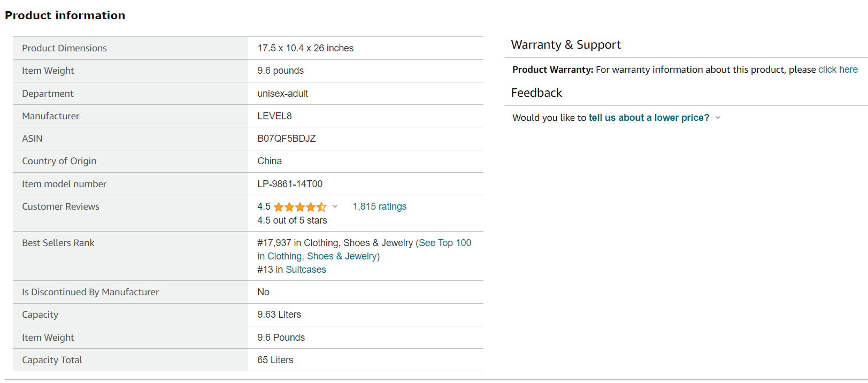This screenshot has height=383, width=868.
Task: Open the Suitcases category link
Action: 305,270
